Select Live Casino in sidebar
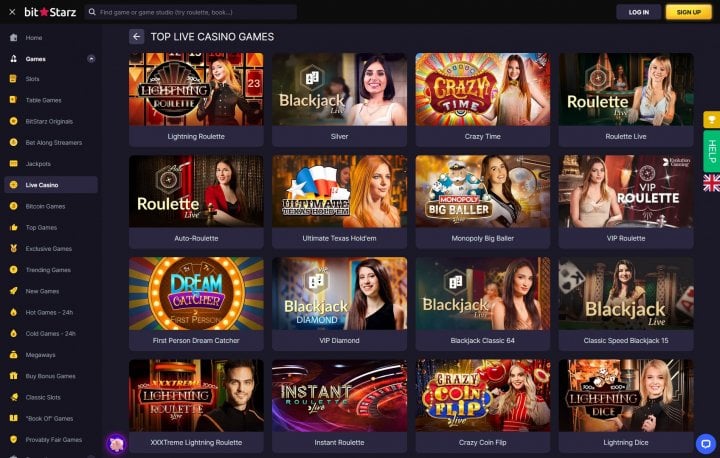Viewport: 720px width, 458px height. pyautogui.click(x=51, y=185)
